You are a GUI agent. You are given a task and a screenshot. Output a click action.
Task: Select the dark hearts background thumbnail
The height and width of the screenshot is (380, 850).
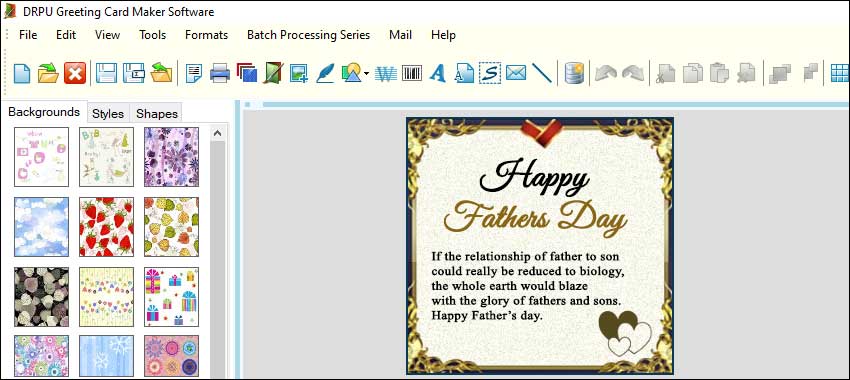click(41, 297)
